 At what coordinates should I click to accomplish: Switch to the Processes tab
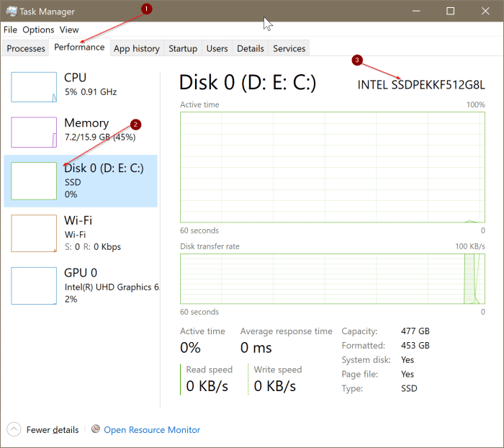coord(26,48)
